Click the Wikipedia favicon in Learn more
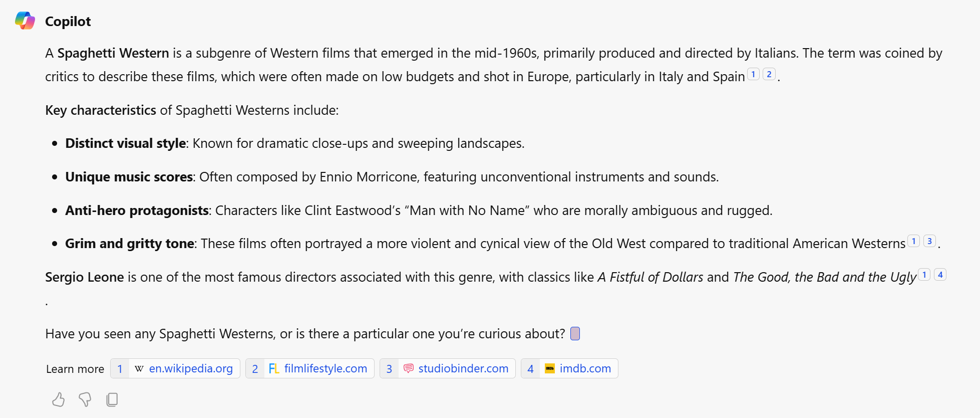980x418 pixels. (139, 369)
